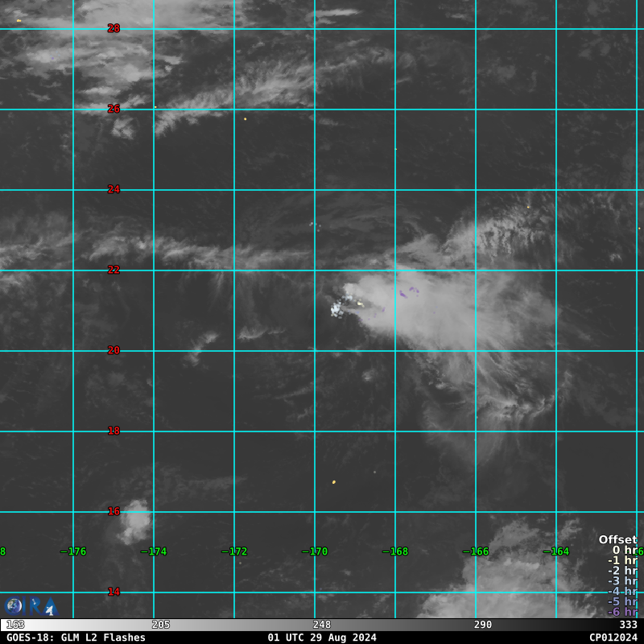644x644 pixels.
Task: Click the -2 hr offset legend entry
Action: [x=622, y=571]
